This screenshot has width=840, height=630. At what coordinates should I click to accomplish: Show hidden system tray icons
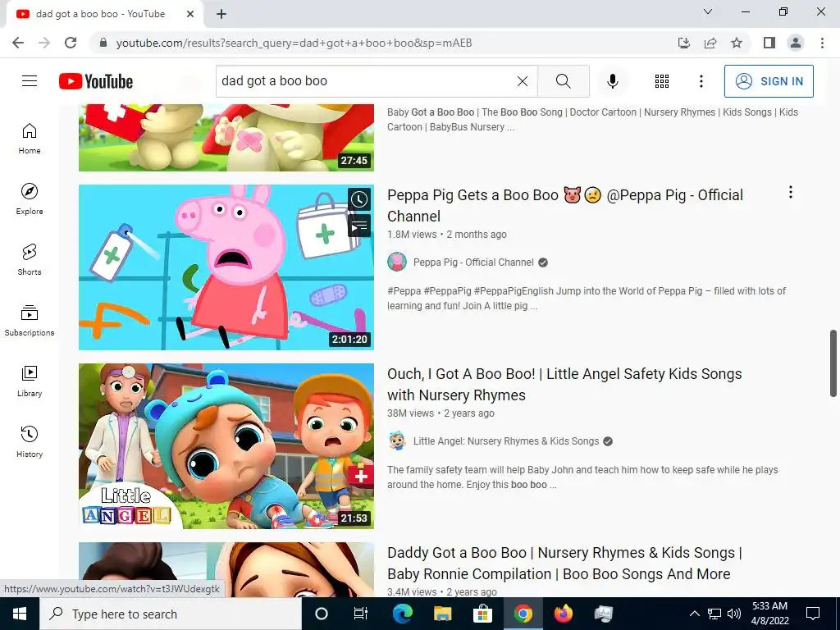[x=694, y=614]
